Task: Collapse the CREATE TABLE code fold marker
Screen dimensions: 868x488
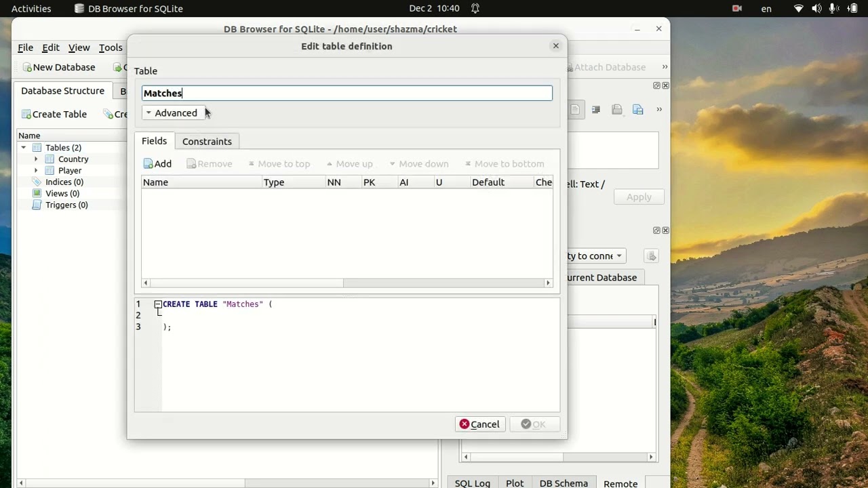Action: tap(158, 304)
